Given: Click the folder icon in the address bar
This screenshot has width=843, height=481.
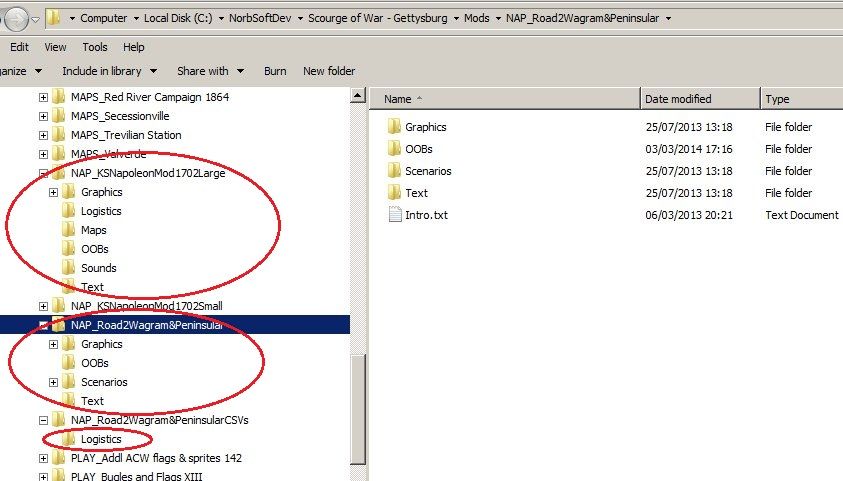Looking at the screenshot, I should click(x=53, y=18).
